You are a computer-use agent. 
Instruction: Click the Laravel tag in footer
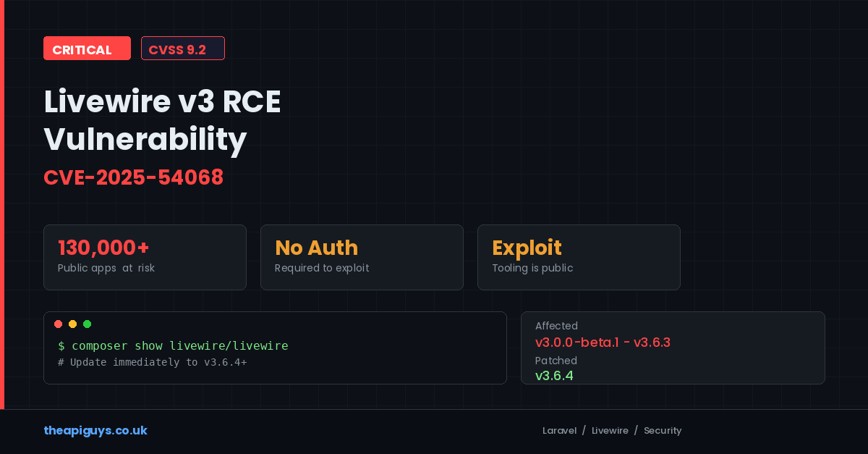559,431
